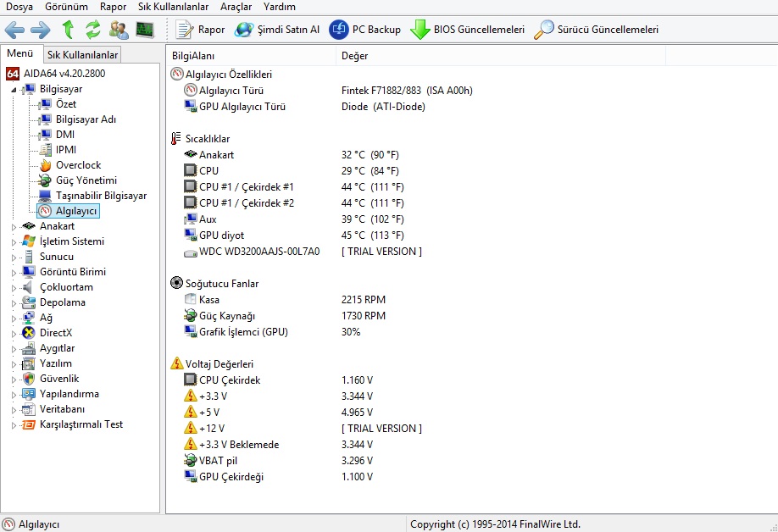Viewport: 778px width, 532px height.
Task: Click the Soğutucu Fanlar fan icon
Action: 176,283
